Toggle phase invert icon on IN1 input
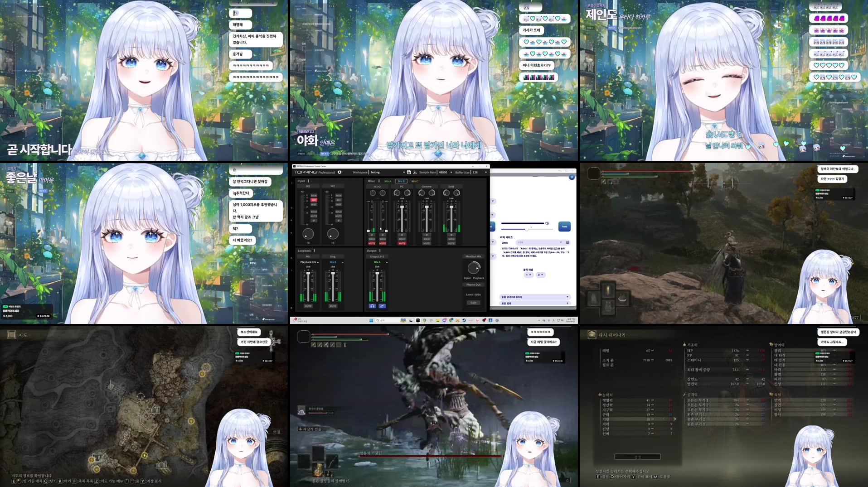The width and height of the screenshot is (868, 487). [314, 221]
